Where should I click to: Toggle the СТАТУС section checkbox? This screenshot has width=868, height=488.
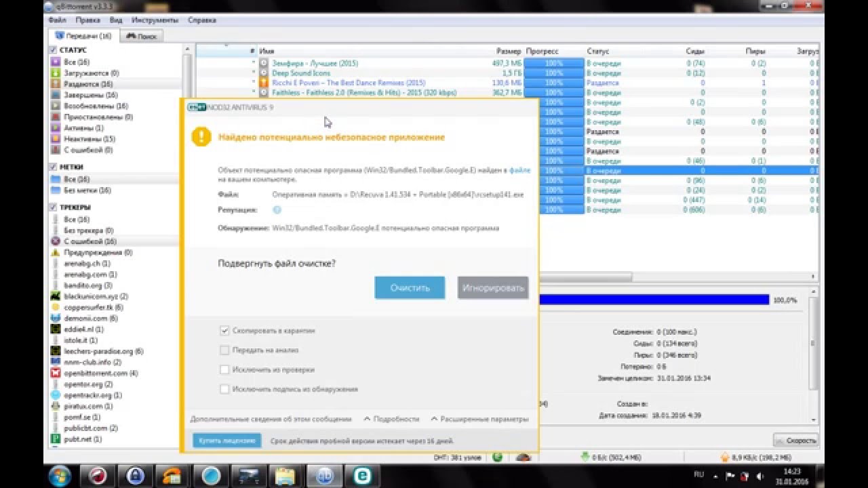click(x=53, y=50)
